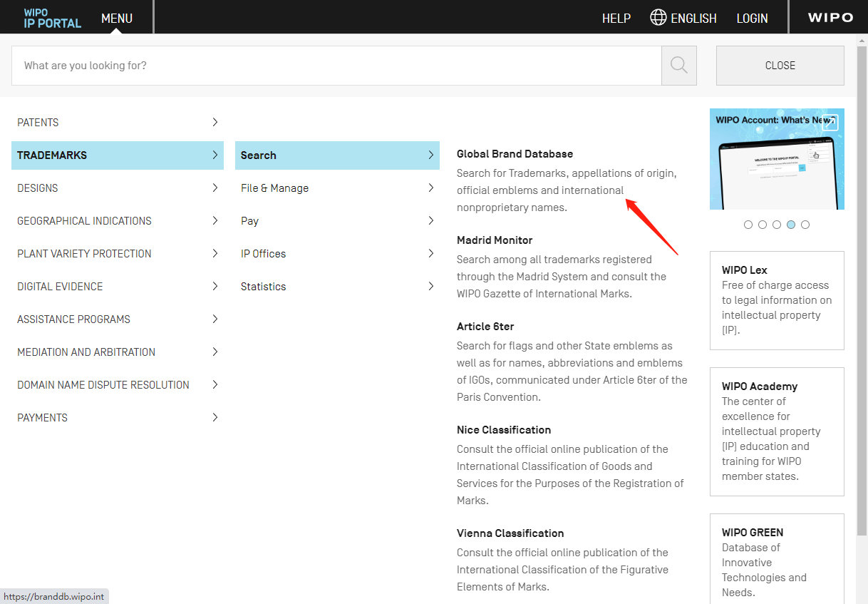
Task: Expand DOMAIN NAME DISPUTE RESOLUTION chevron
Action: pos(215,384)
